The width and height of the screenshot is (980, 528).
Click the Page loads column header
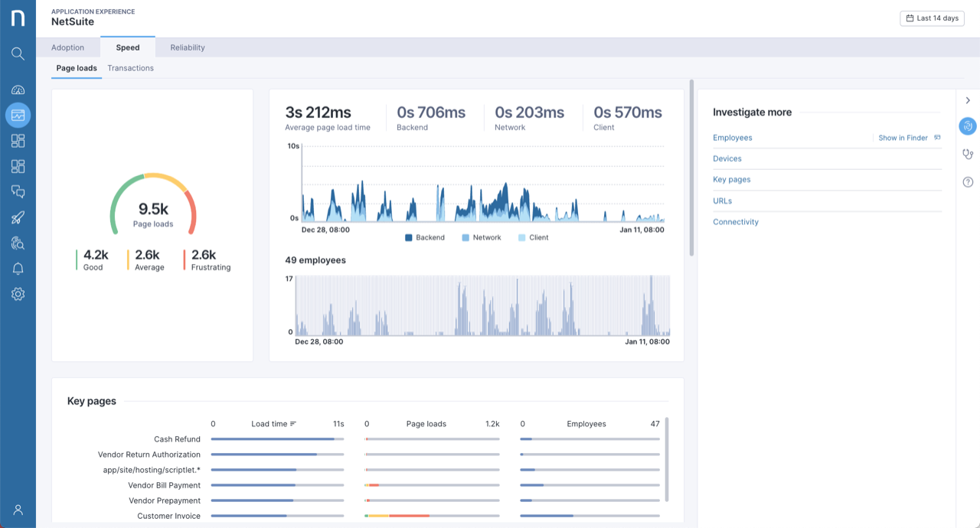426,424
